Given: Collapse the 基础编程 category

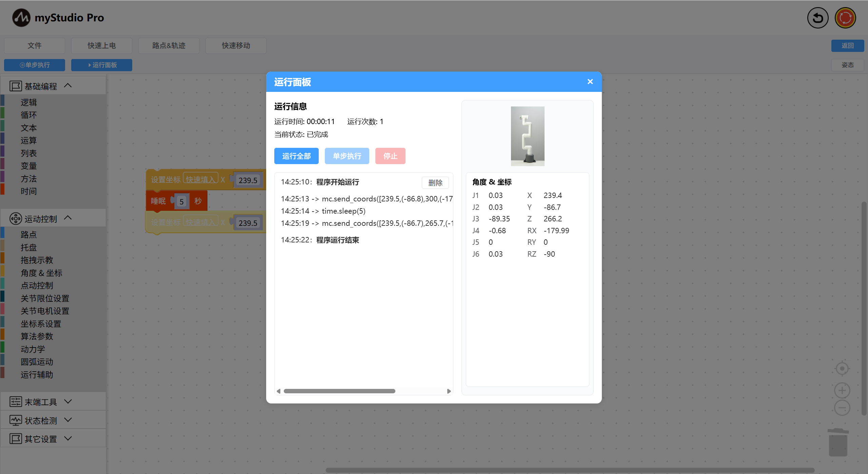Looking at the screenshot, I should coord(68,86).
